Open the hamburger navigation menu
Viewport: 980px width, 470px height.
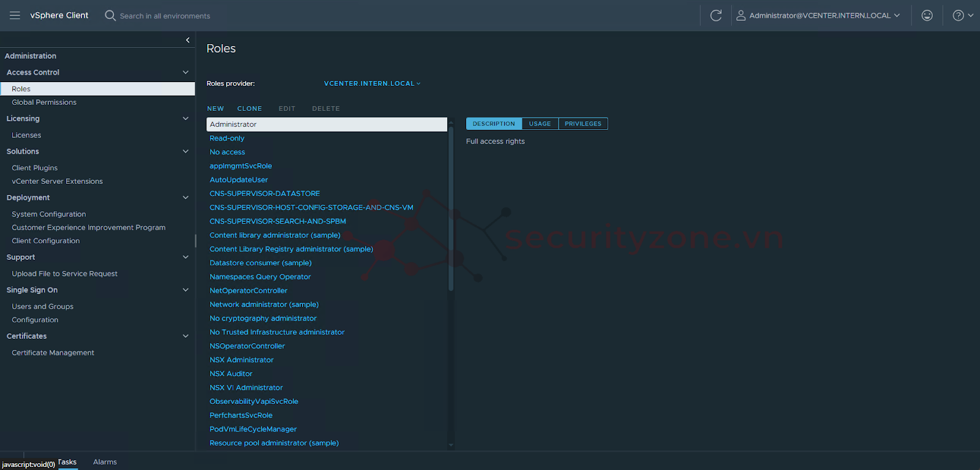[x=15, y=15]
